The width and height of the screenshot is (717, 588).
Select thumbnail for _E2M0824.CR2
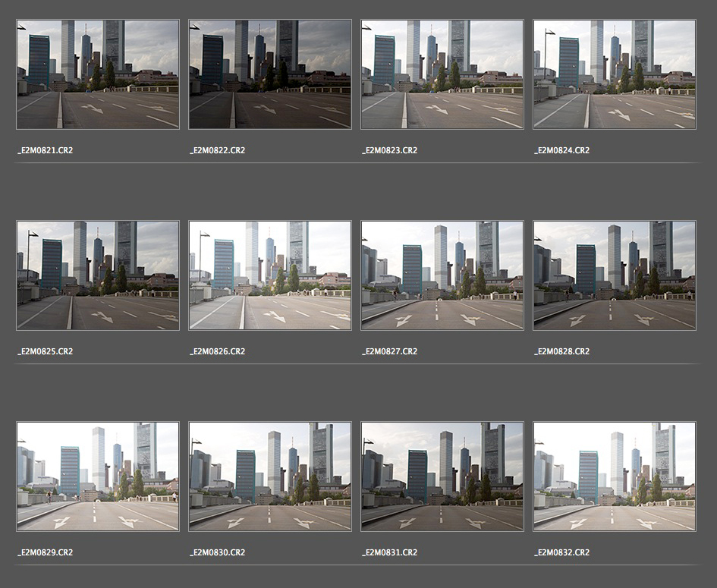pos(615,74)
